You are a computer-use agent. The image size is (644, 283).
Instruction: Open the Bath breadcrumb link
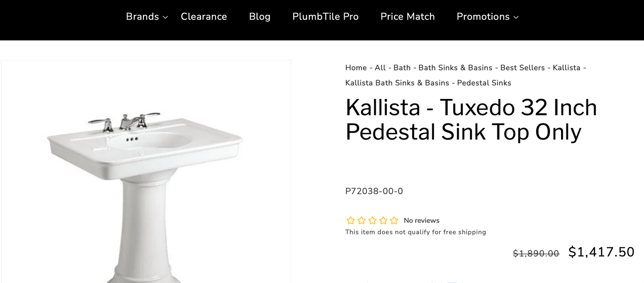click(x=401, y=68)
